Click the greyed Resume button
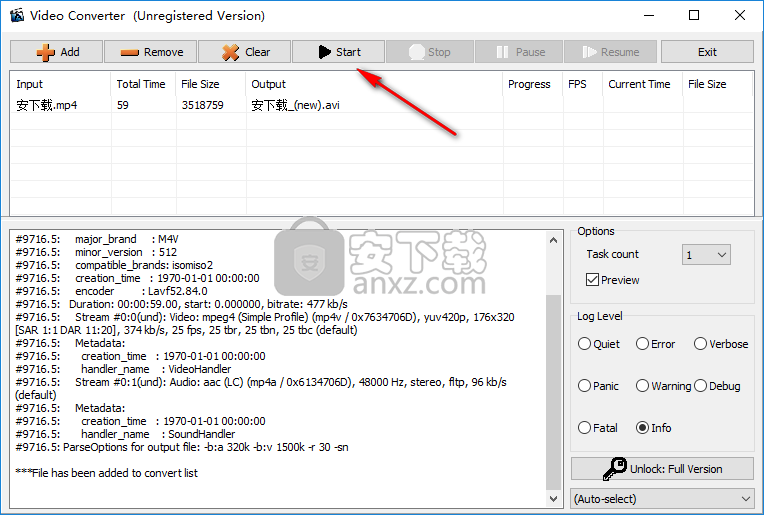 [x=611, y=52]
